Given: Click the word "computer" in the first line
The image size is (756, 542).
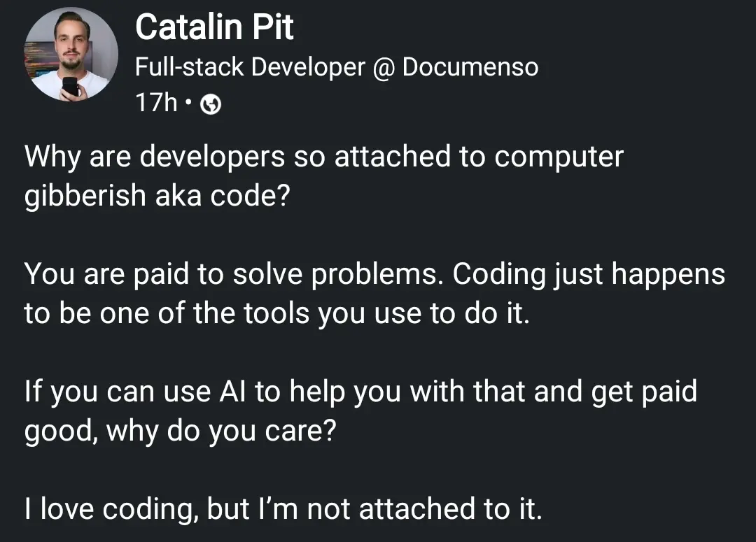Looking at the screenshot, I should point(559,157).
